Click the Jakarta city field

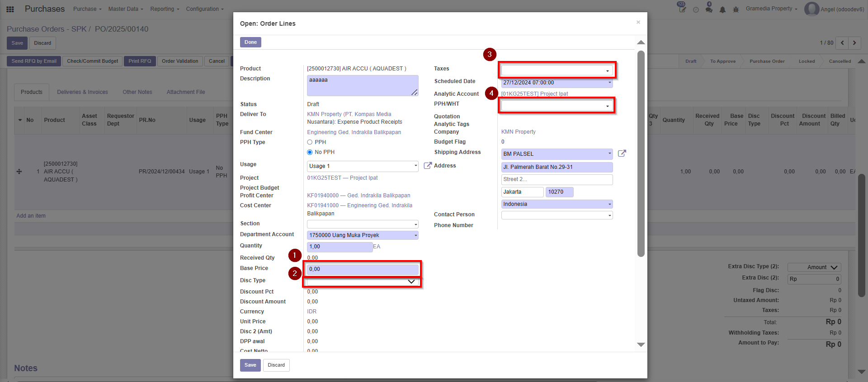522,192
